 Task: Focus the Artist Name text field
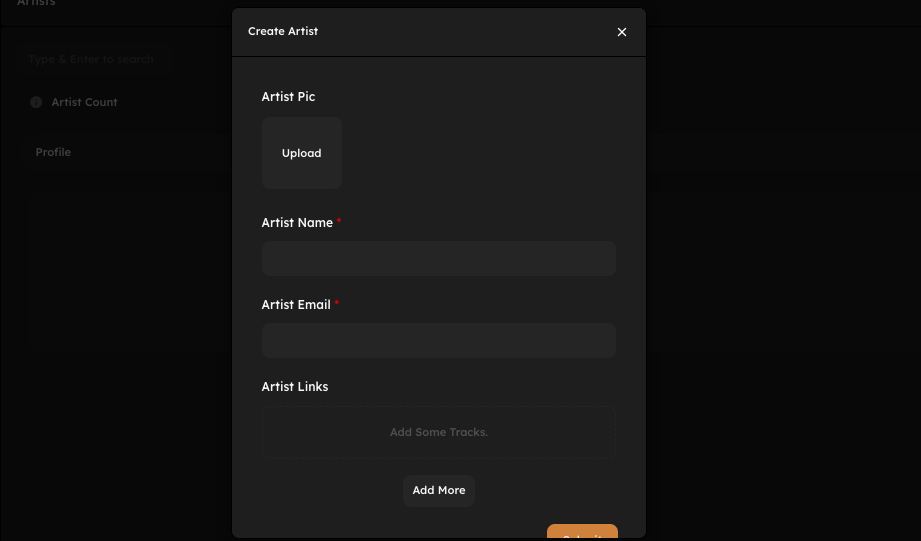coord(438,258)
